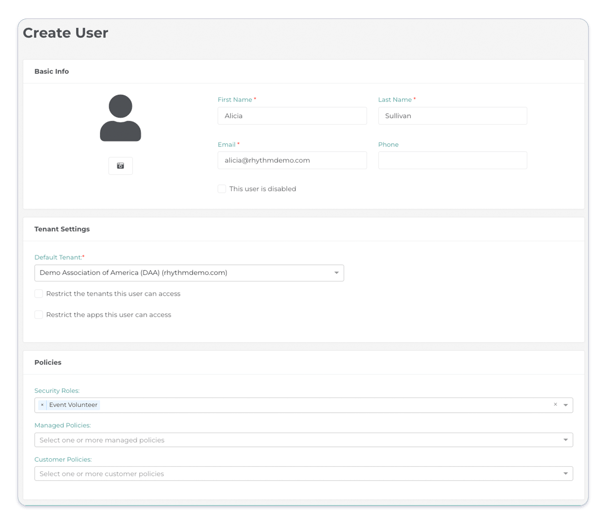Open the Default Tenant dropdown
The height and width of the screenshot is (531, 603).
(189, 273)
